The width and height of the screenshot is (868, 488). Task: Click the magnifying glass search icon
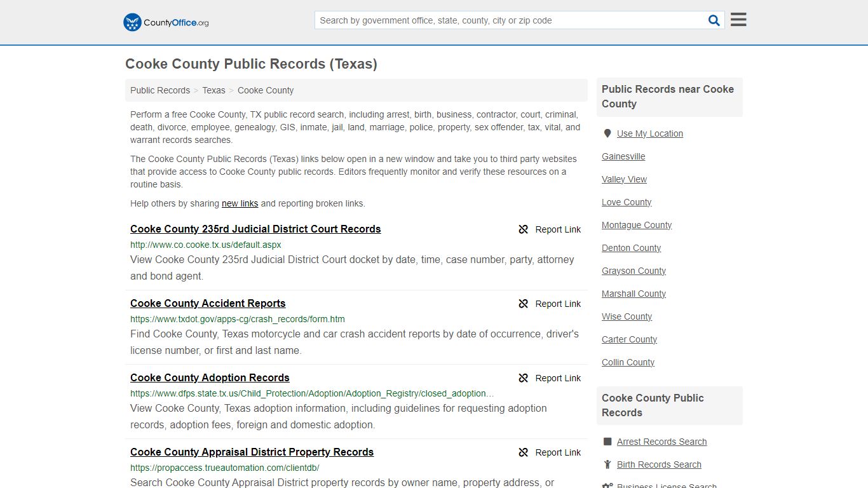(x=714, y=20)
